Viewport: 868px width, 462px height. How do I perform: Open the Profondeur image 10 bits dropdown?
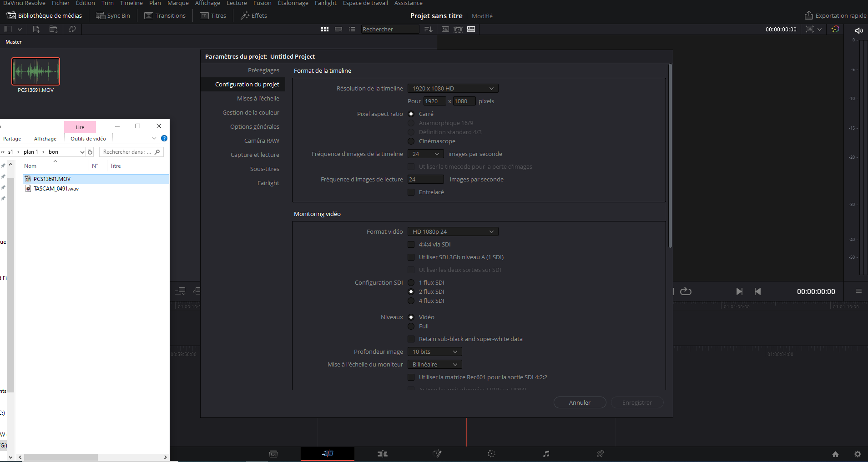[434, 352]
